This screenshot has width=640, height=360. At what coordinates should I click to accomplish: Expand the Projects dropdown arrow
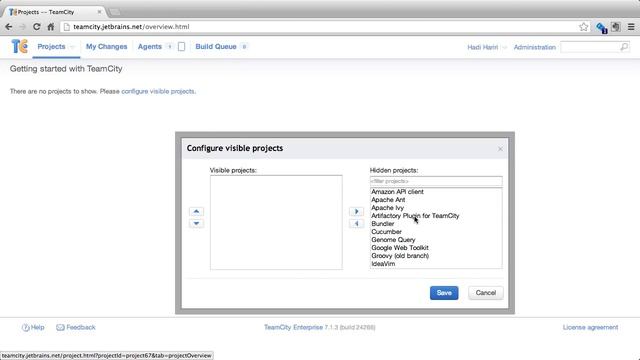coord(72,47)
